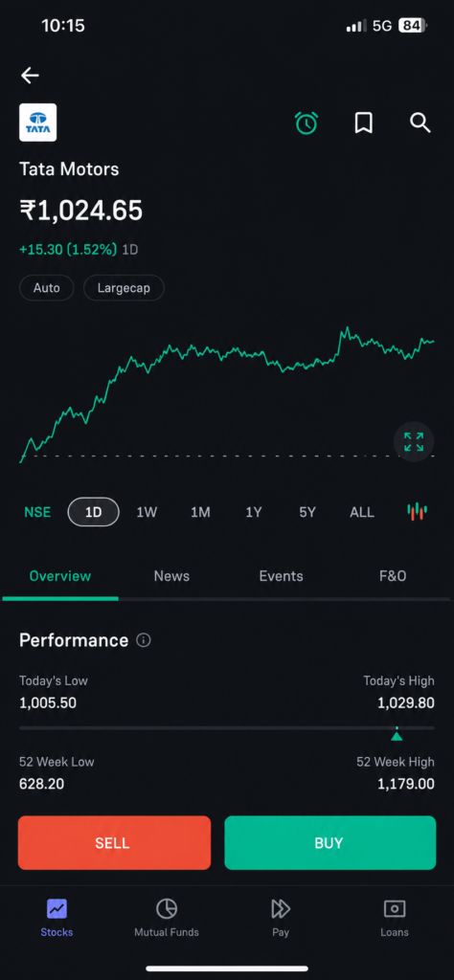Image resolution: width=454 pixels, height=980 pixels.
Task: Go back using the arrow icon
Action: pos(30,77)
